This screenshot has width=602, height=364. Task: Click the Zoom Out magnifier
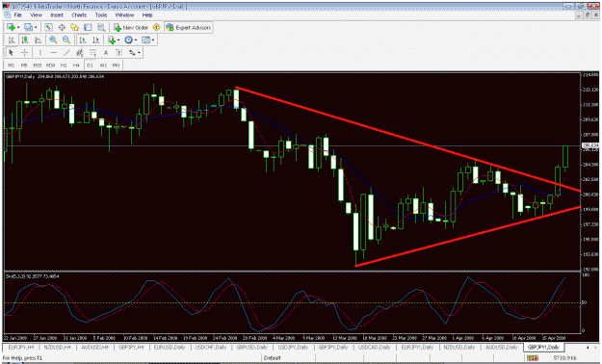[x=66, y=39]
